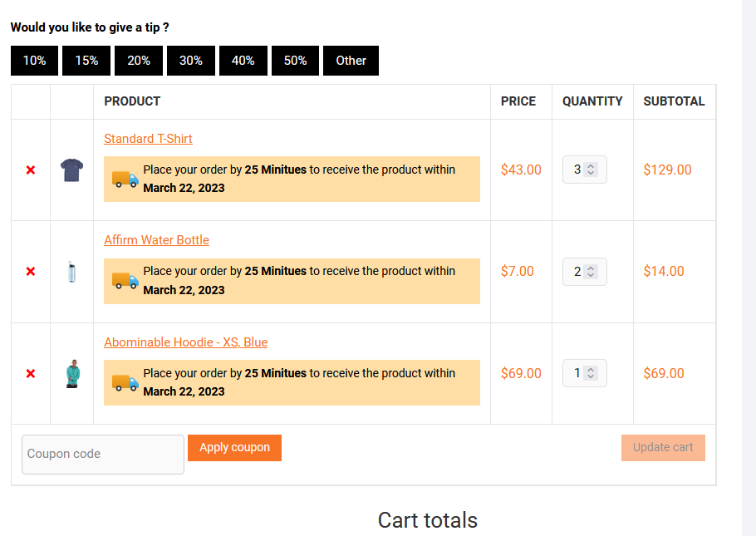
Task: Choose the Other tip amount option
Action: click(x=351, y=60)
